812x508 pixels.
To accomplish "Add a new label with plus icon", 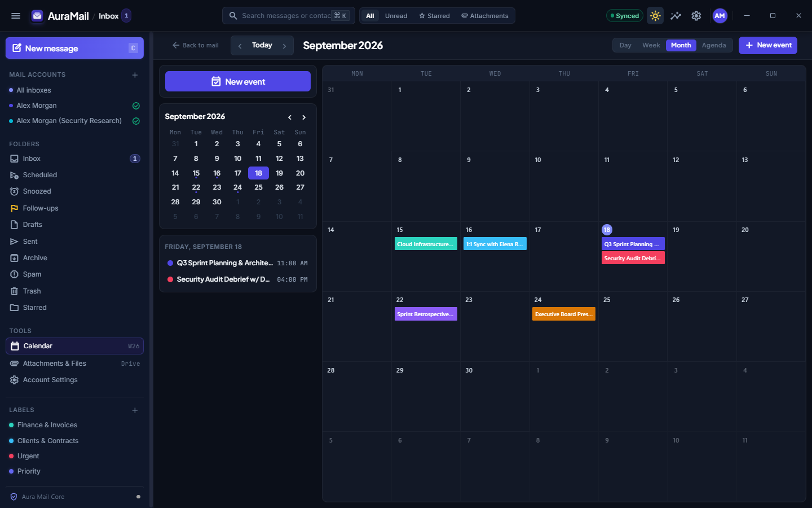I will [135, 410].
